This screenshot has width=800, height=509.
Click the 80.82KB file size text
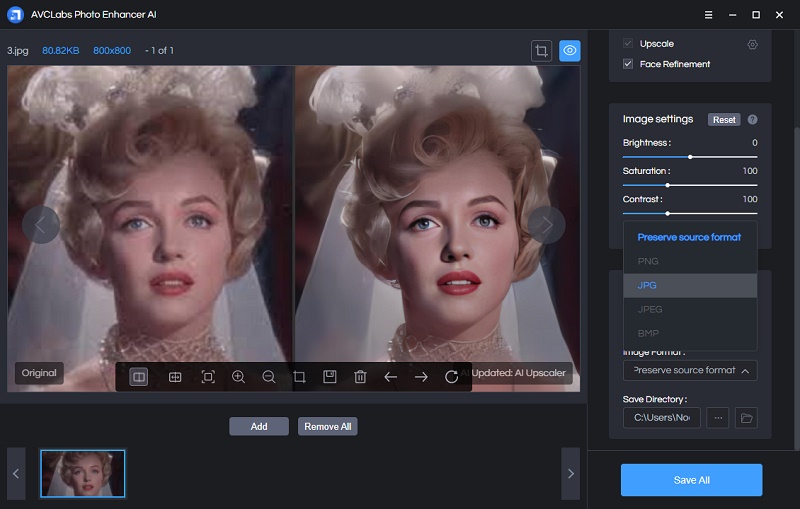[60, 50]
